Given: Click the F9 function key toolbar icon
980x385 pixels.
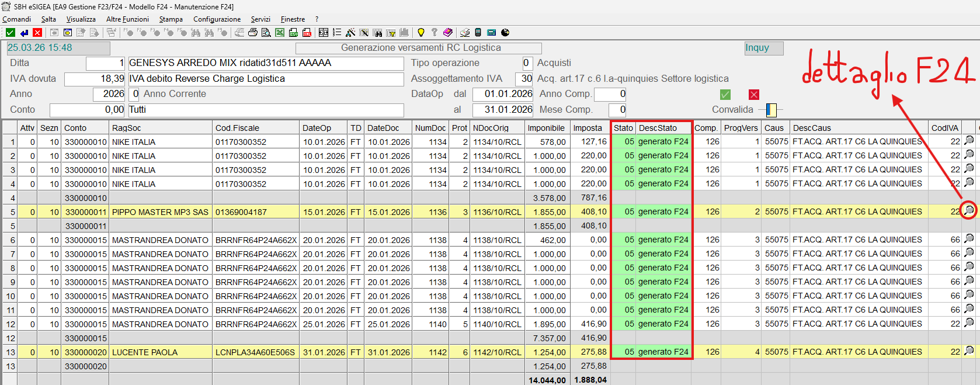Looking at the screenshot, I should [222, 33].
